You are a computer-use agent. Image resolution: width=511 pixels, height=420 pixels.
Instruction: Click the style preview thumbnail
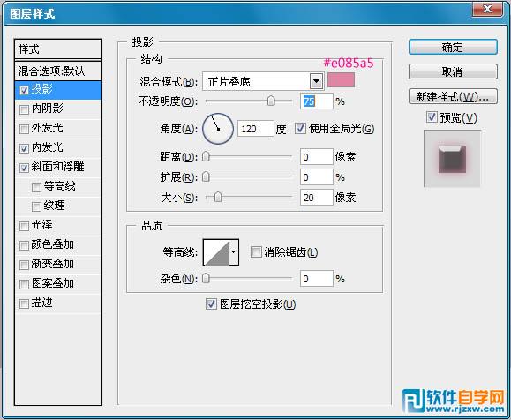452,159
